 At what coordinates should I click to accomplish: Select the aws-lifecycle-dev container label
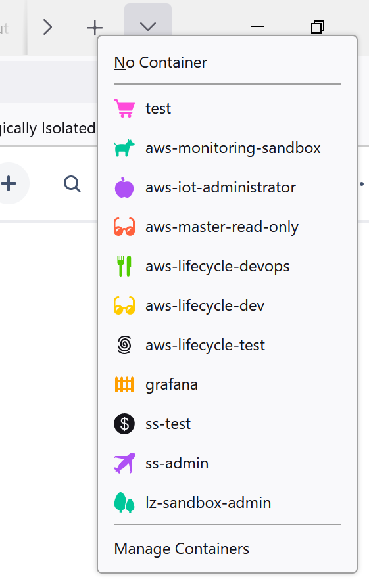tap(205, 305)
